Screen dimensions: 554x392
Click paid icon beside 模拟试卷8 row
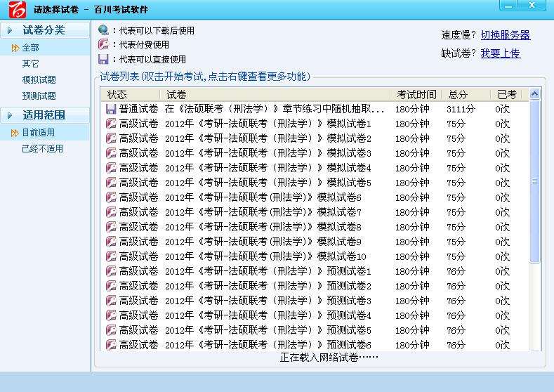111,227
